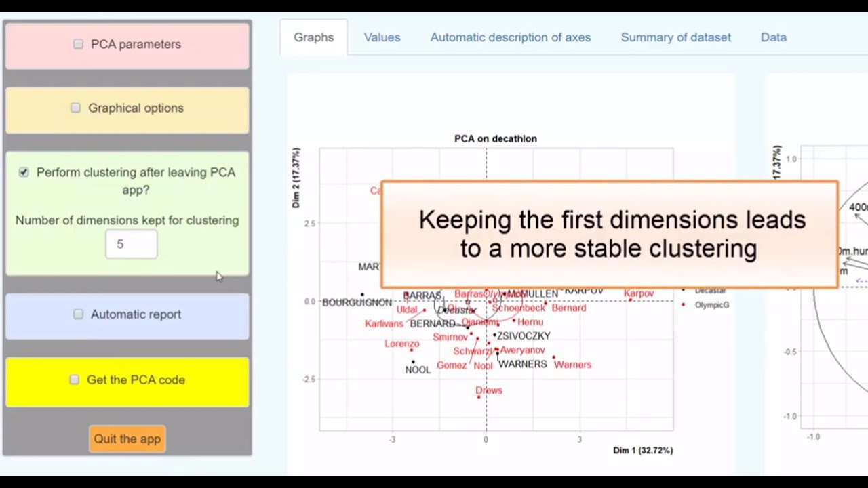Toggle the Get the PCA code checkbox
868x488 pixels.
(x=74, y=380)
